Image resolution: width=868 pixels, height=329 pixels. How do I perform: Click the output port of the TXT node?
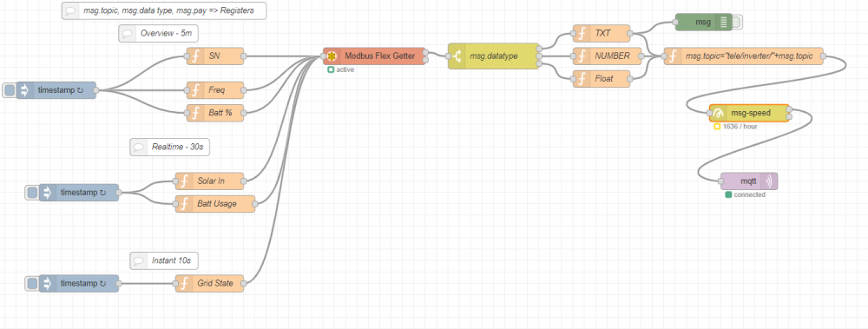[630, 33]
